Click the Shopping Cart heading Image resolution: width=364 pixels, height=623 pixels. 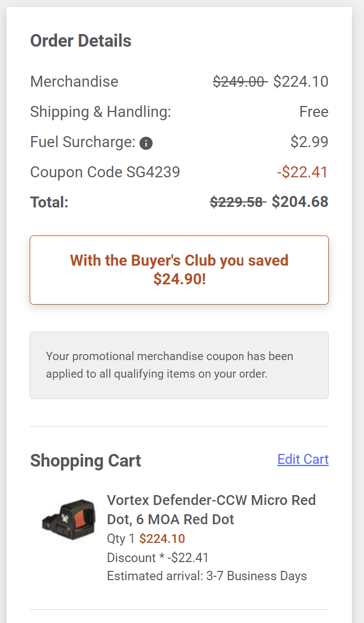pyautogui.click(x=86, y=461)
